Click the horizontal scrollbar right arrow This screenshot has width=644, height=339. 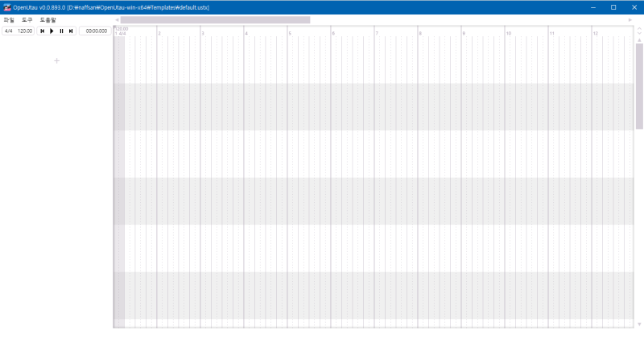(630, 19)
